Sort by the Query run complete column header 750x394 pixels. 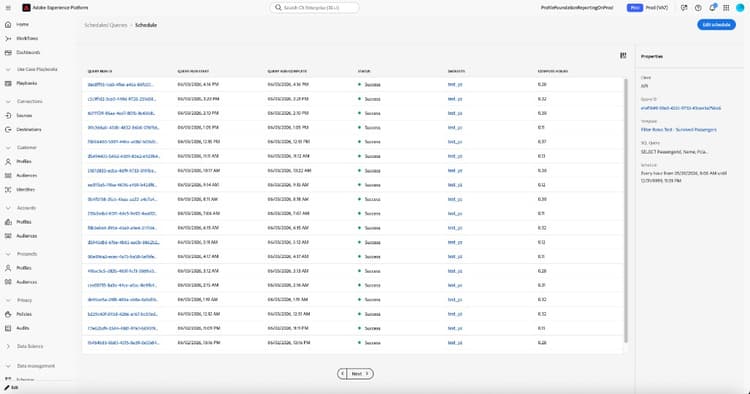tap(287, 71)
